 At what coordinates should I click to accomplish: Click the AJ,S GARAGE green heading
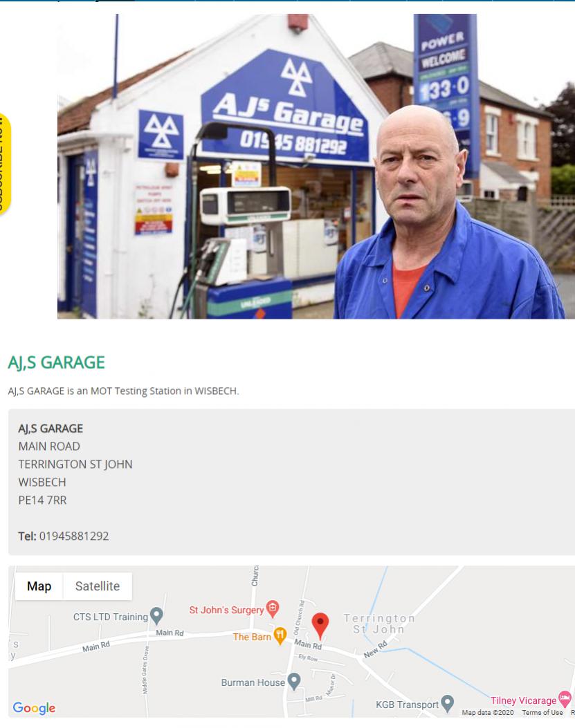[56, 362]
